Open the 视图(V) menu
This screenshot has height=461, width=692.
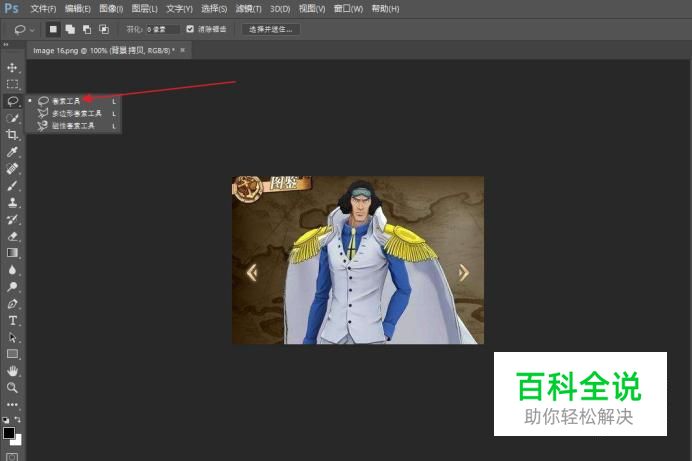(x=312, y=9)
